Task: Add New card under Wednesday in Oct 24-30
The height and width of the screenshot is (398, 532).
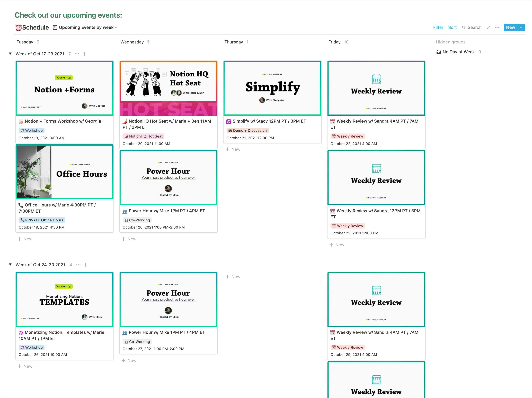Action: [129, 361]
